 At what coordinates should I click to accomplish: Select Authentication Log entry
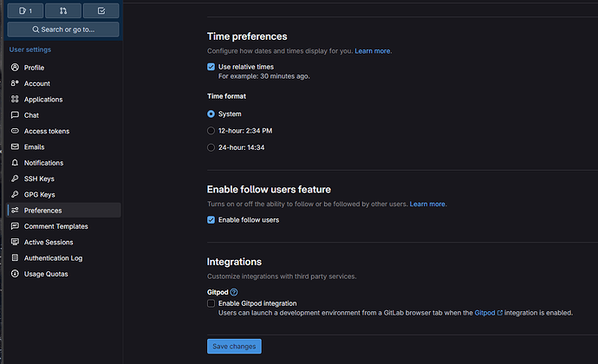[64, 258]
